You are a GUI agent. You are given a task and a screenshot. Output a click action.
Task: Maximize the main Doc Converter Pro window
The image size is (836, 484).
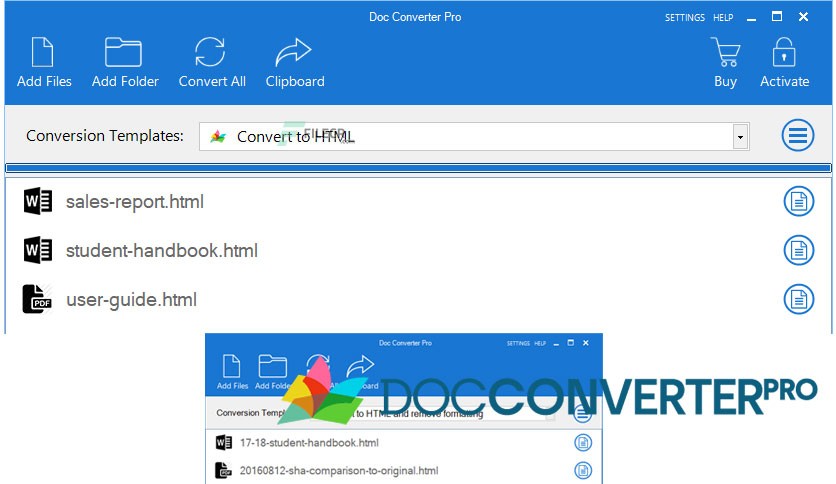(x=777, y=17)
